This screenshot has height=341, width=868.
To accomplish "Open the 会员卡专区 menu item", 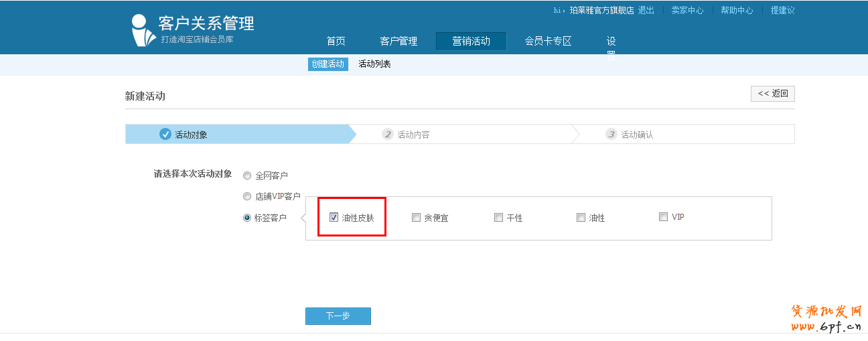I will coord(548,42).
